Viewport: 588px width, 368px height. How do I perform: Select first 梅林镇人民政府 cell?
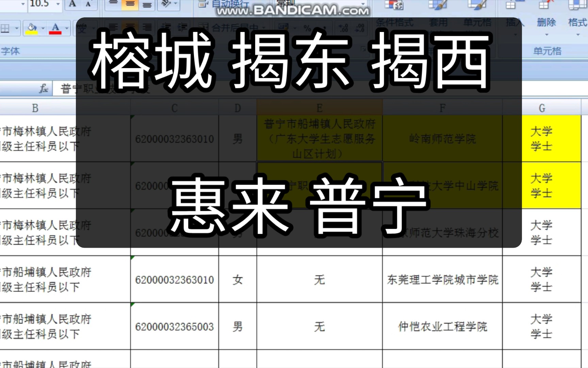point(65,139)
